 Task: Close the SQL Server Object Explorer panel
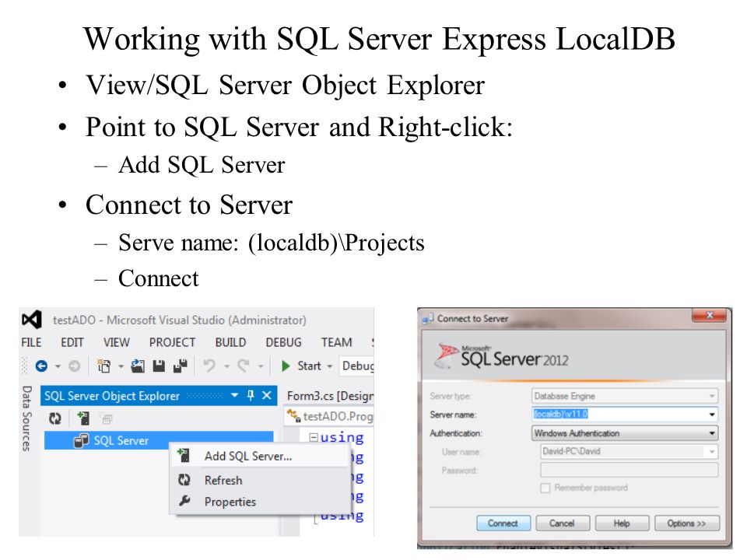tap(267, 395)
